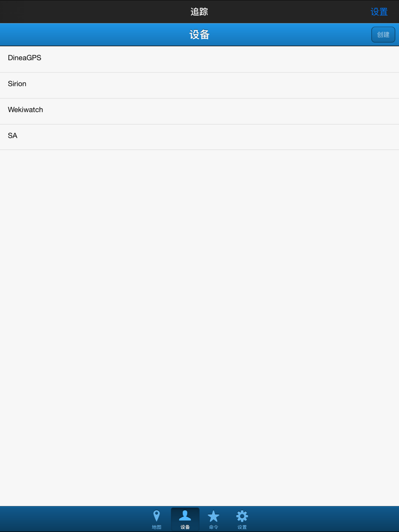The image size is (399, 532).
Task: Click the 创建 button to add device
Action: 383,35
